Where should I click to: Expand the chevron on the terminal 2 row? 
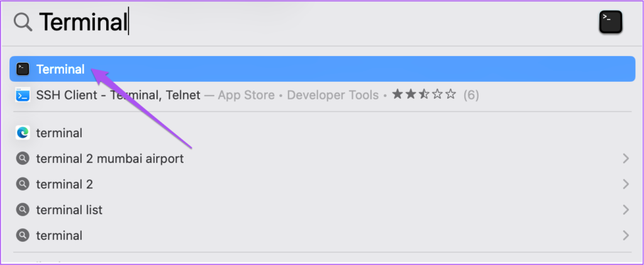click(626, 184)
